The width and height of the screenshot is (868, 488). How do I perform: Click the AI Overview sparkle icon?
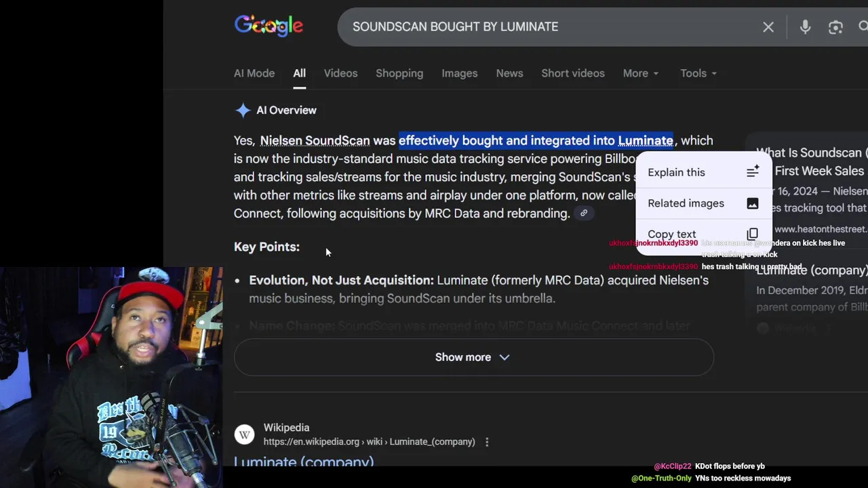pos(243,110)
